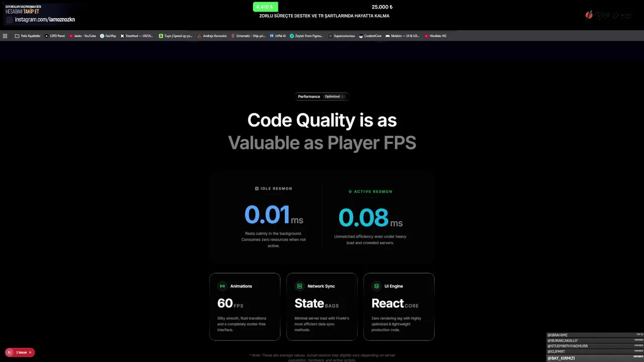The height and width of the screenshot is (362, 644).
Task: Open the Zeytal From Figma bookmark
Action: (x=306, y=36)
